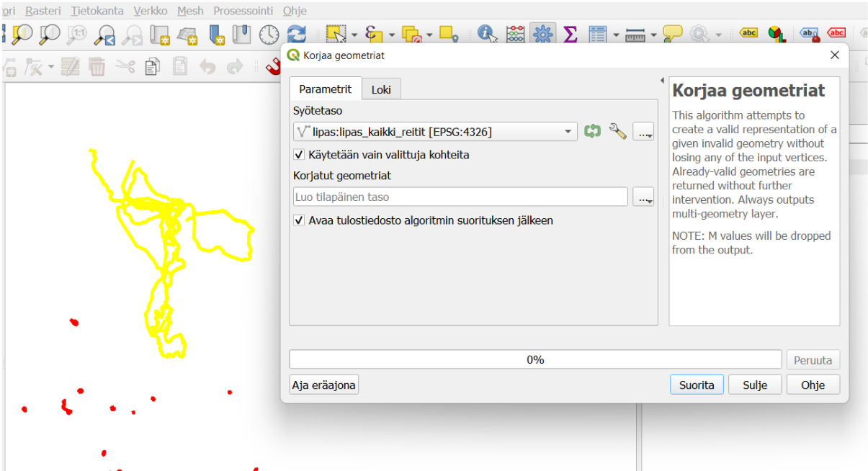Switch to the Loki tab
Image resolution: width=868 pixels, height=471 pixels.
pyautogui.click(x=381, y=89)
